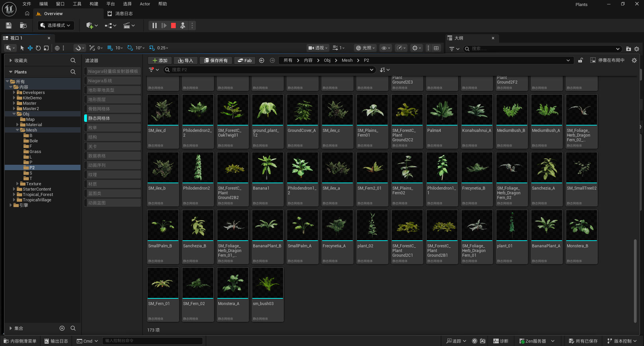Click the content browser vertical scrollbar
Image resolution: width=644 pixels, height=346 pixels.
click(x=635, y=280)
